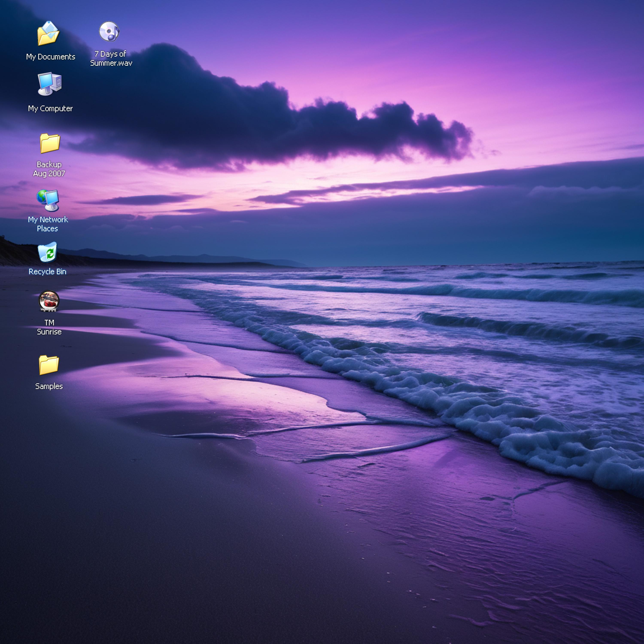Click the My Network Places label text
Image resolution: width=644 pixels, height=644 pixels.
48,224
